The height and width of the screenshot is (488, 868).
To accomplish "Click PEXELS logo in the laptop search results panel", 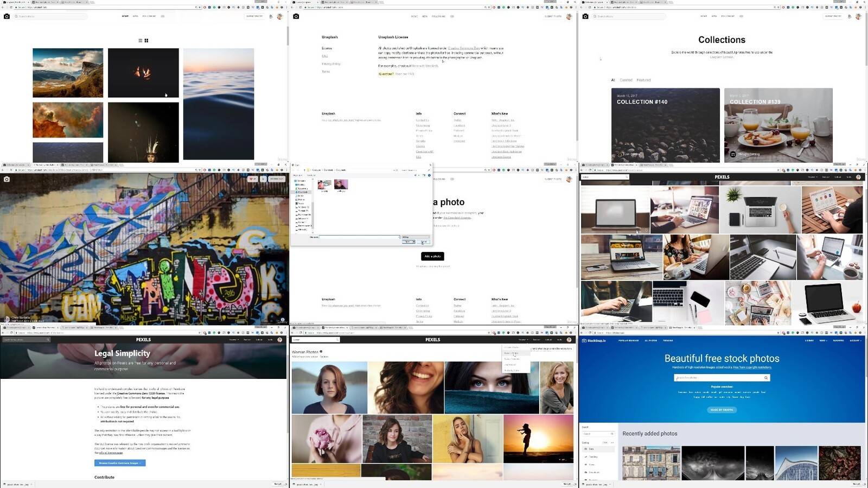I will pyautogui.click(x=722, y=177).
